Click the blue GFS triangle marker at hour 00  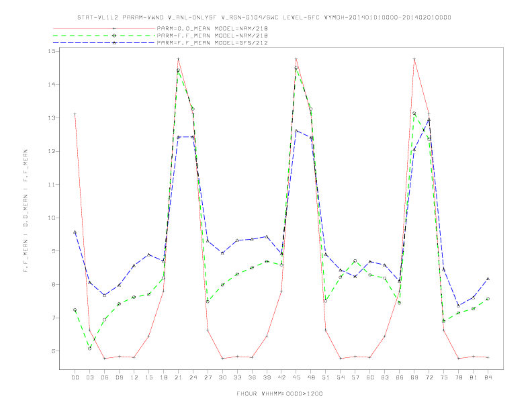pos(75,232)
